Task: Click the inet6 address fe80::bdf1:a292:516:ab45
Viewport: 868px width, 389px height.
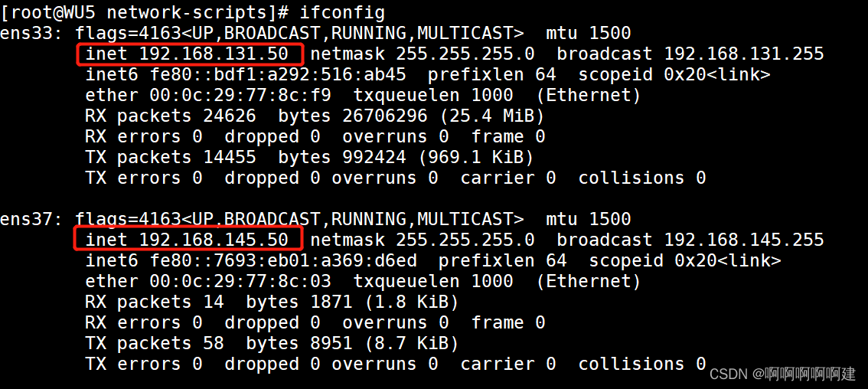Action: pos(278,74)
